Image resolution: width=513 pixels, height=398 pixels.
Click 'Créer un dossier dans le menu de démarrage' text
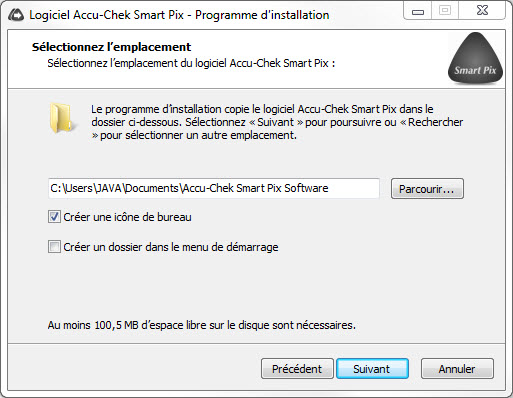(171, 247)
